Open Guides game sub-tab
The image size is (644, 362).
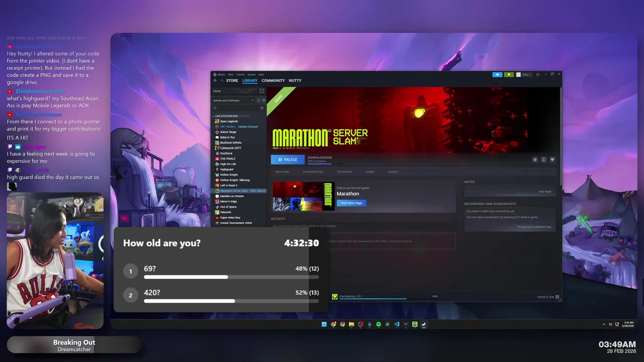pos(370,171)
